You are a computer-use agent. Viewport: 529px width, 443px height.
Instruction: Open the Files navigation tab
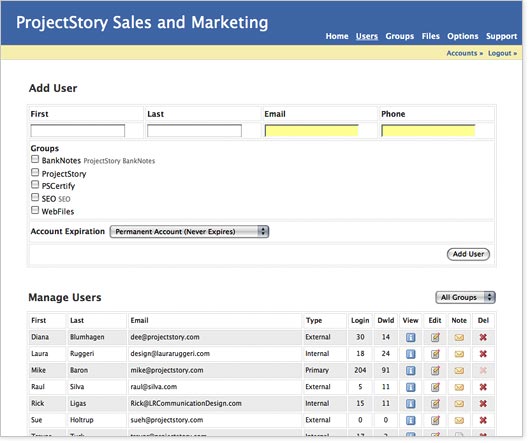(430, 36)
